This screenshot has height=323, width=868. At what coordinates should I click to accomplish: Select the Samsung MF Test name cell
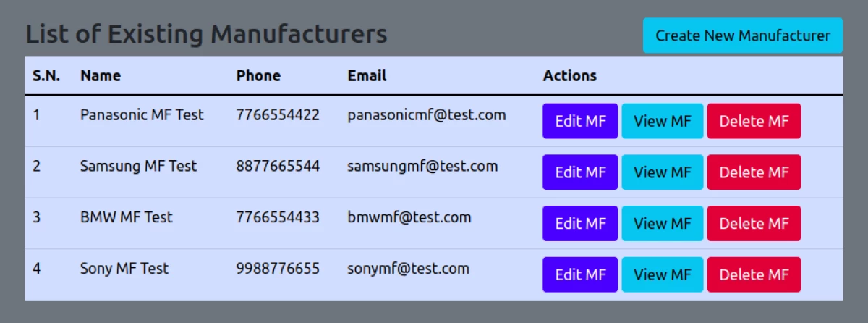click(138, 167)
